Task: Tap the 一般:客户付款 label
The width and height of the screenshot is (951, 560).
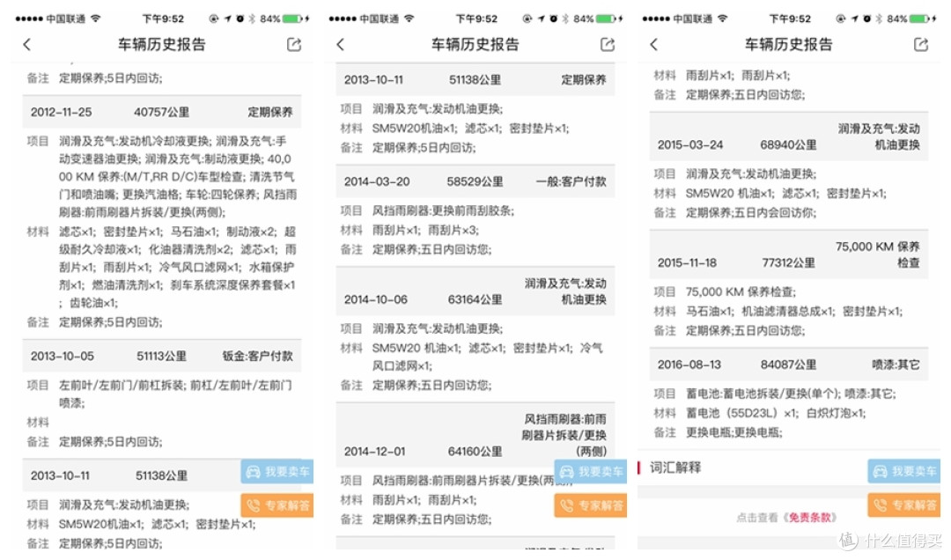Action: pyautogui.click(x=571, y=181)
